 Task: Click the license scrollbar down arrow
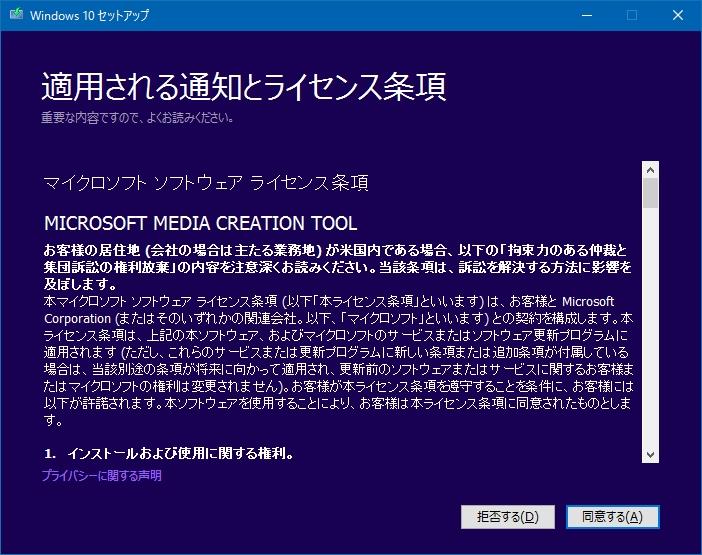(x=651, y=455)
